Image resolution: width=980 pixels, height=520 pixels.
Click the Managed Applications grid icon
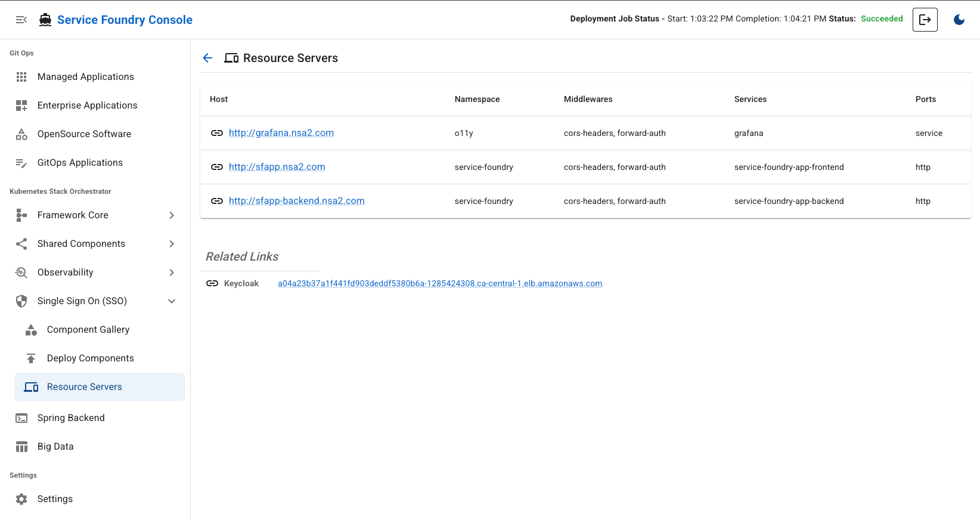click(21, 77)
